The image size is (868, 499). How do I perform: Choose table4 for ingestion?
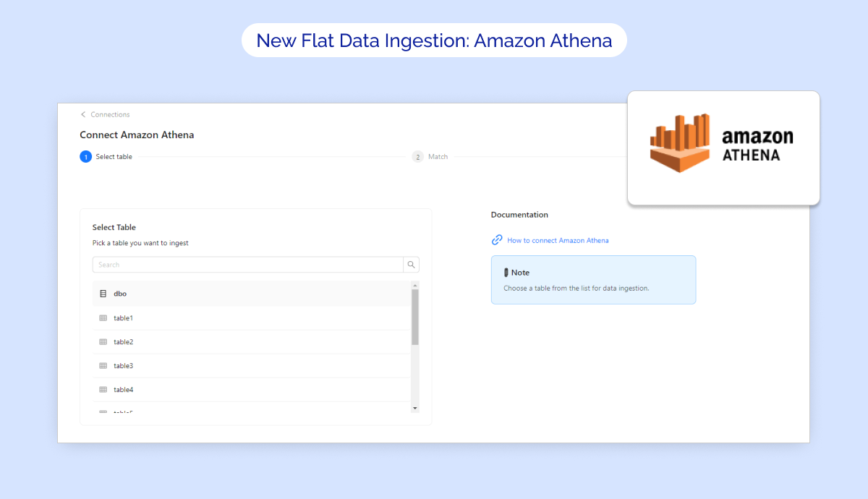[x=124, y=390]
